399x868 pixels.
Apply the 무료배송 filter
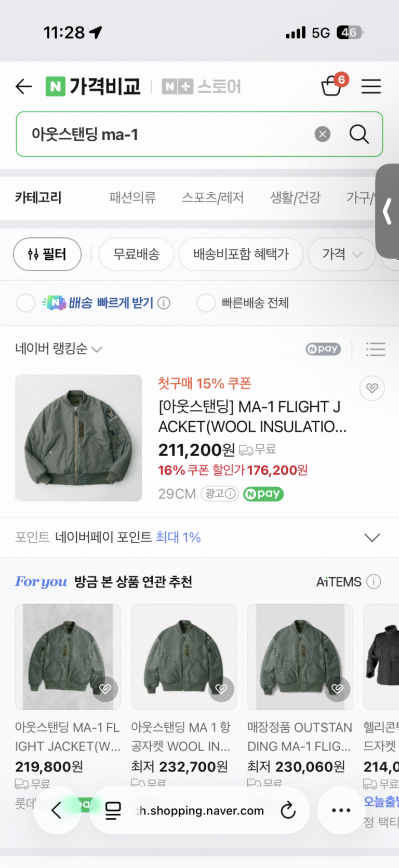tap(136, 254)
